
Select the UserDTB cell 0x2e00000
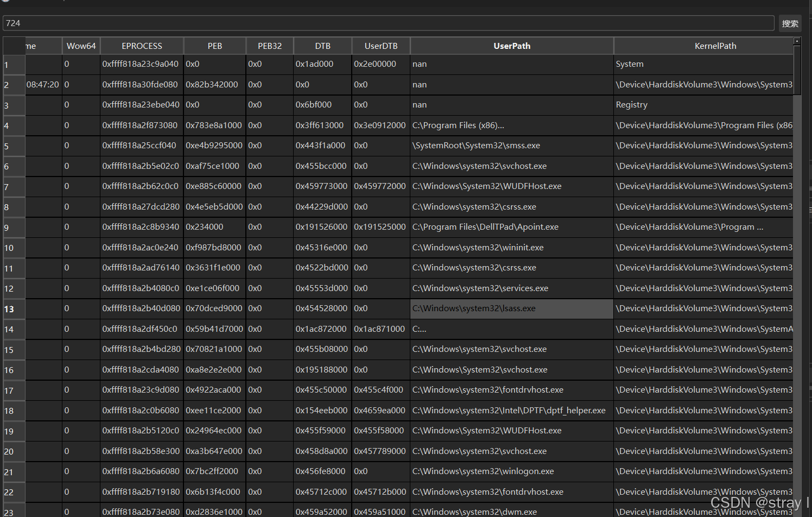click(381, 64)
